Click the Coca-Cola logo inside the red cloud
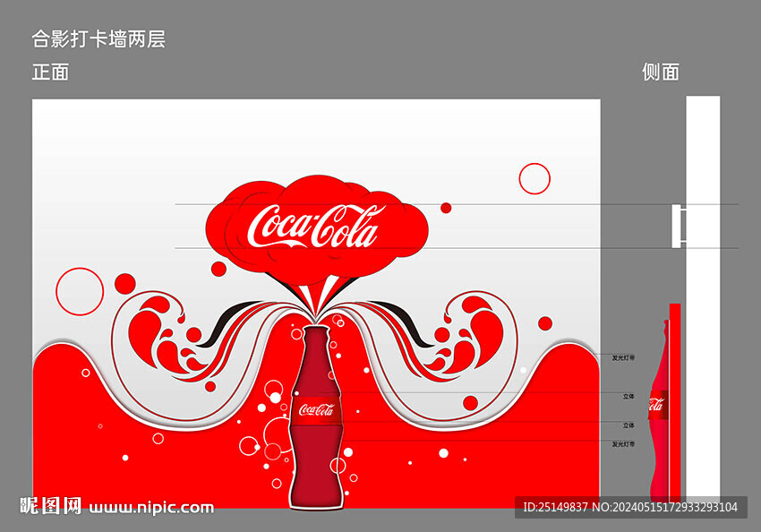Viewport: 761px width, 532px height. tap(316, 227)
